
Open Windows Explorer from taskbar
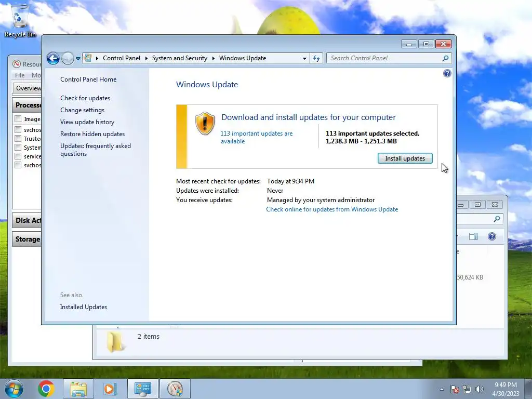(78, 389)
